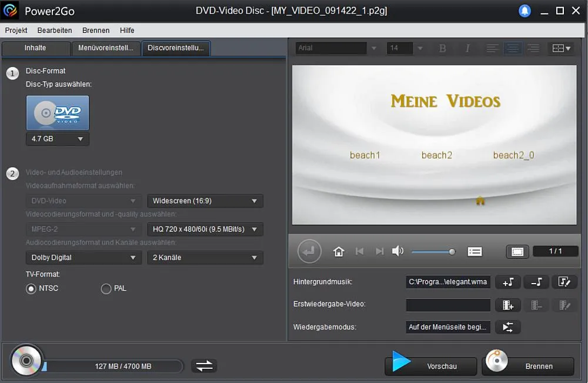Open the chapter list icon in preview bar
The height and width of the screenshot is (383, 588).
(475, 251)
